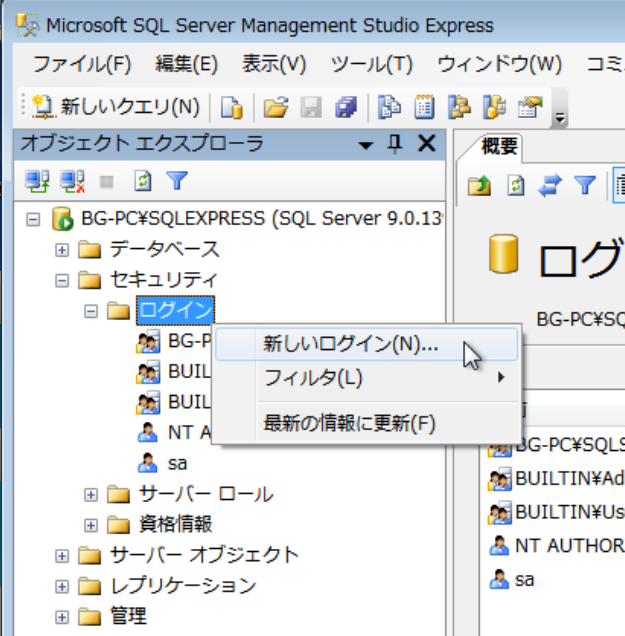Click the server database icon beside BG-PC¥SQLEXPRESS
The image size is (625, 636).
pyautogui.click(x=63, y=219)
